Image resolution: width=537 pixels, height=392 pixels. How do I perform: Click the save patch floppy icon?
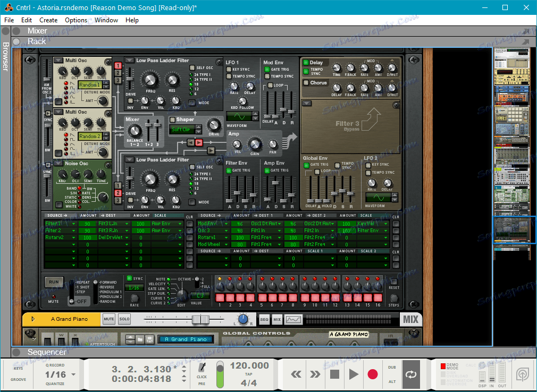click(150, 339)
